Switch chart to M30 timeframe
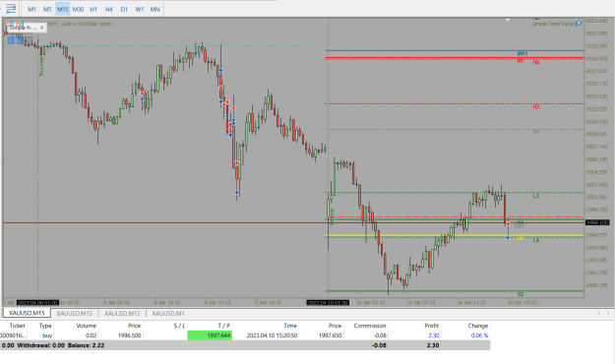615x364 pixels. [78, 9]
